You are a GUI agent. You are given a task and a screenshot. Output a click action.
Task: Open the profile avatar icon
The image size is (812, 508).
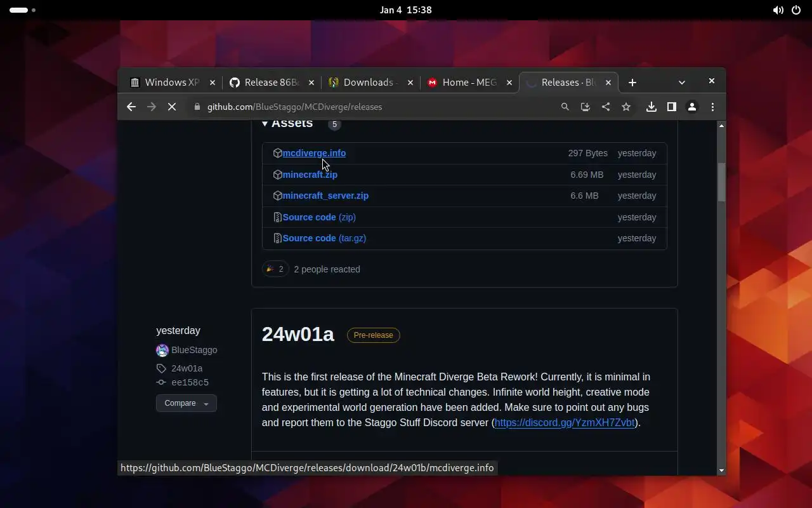click(692, 107)
